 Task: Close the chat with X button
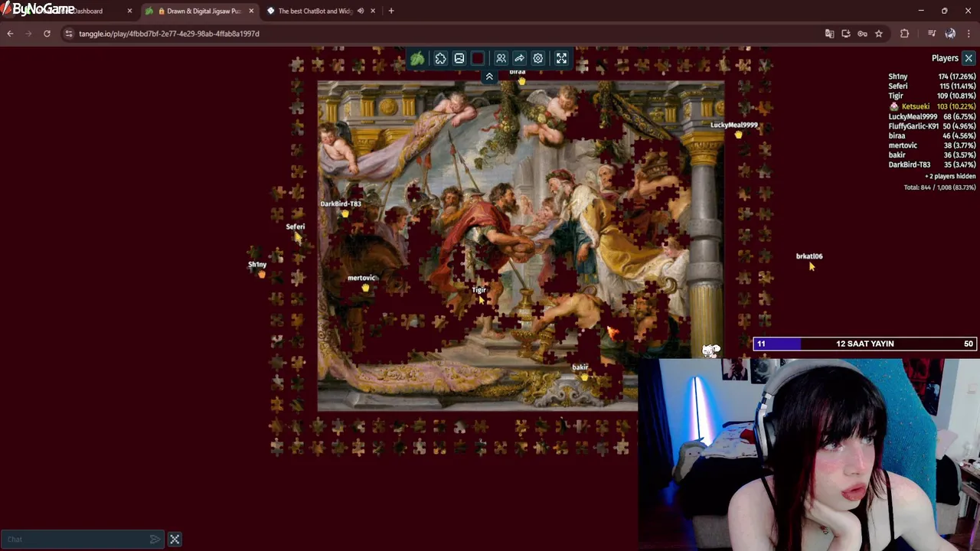coord(175,540)
